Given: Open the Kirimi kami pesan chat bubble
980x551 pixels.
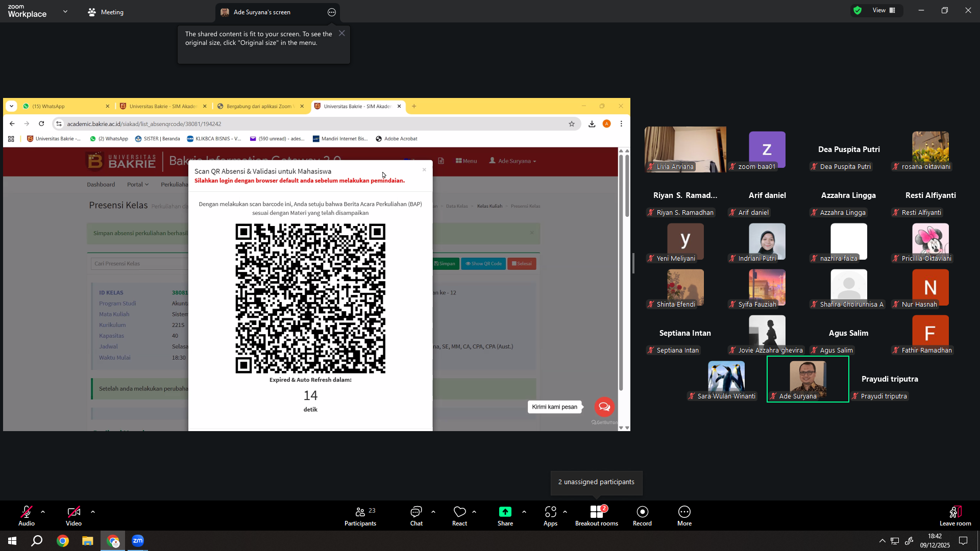Looking at the screenshot, I should [x=604, y=407].
